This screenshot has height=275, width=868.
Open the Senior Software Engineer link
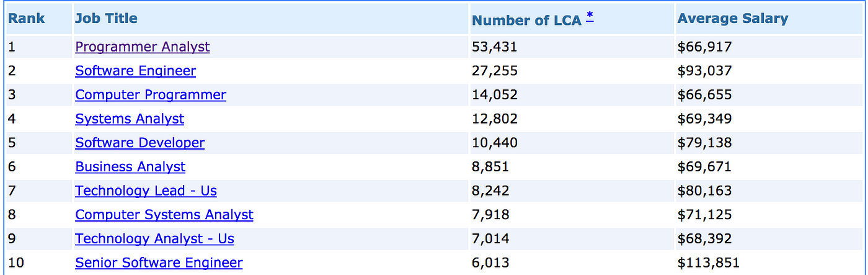point(159,263)
